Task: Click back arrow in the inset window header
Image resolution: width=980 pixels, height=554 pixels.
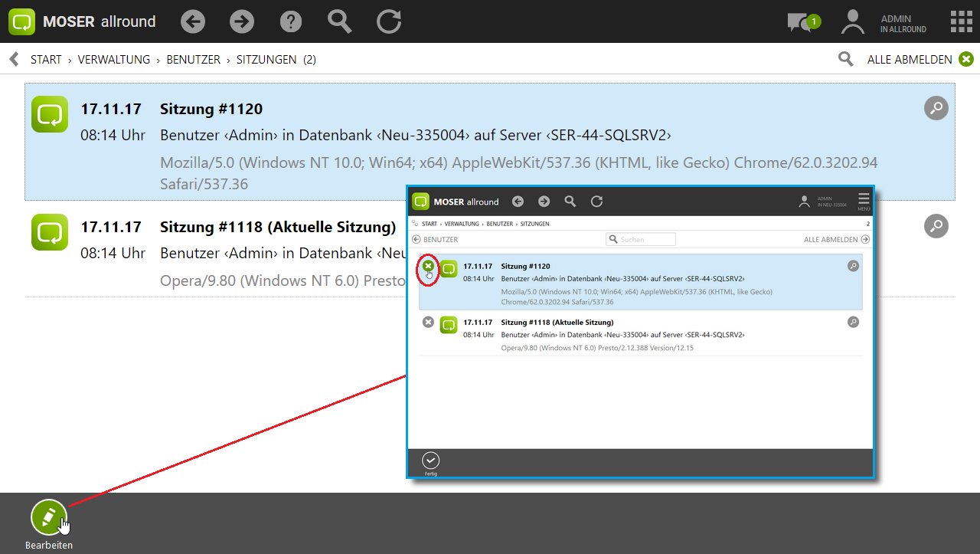Action: click(518, 202)
